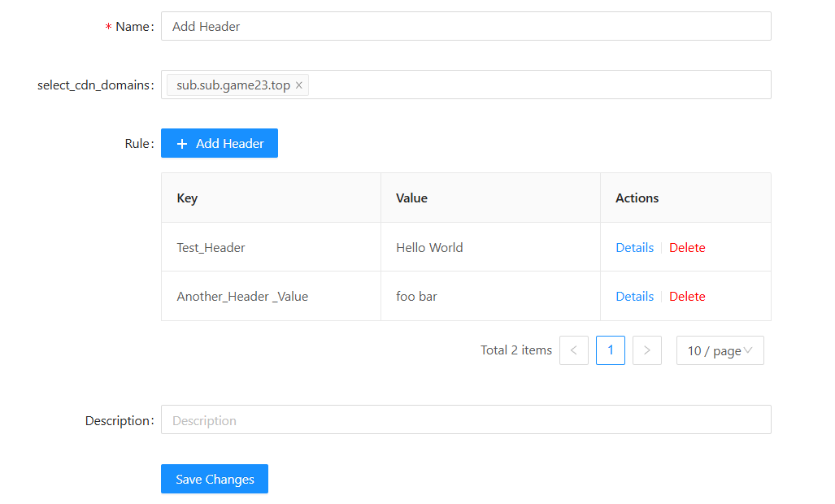Select the Hello World value cell
Screen dimensions: 835x504
click(x=429, y=248)
